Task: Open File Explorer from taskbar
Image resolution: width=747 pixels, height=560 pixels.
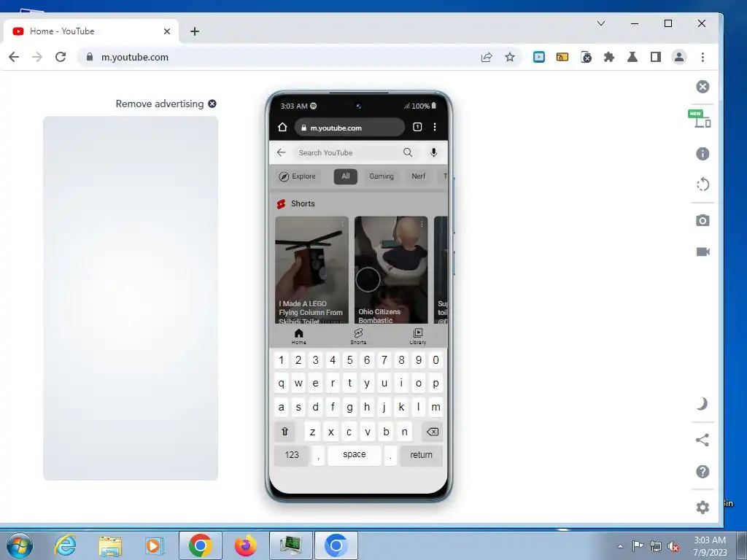Action: coord(110,545)
